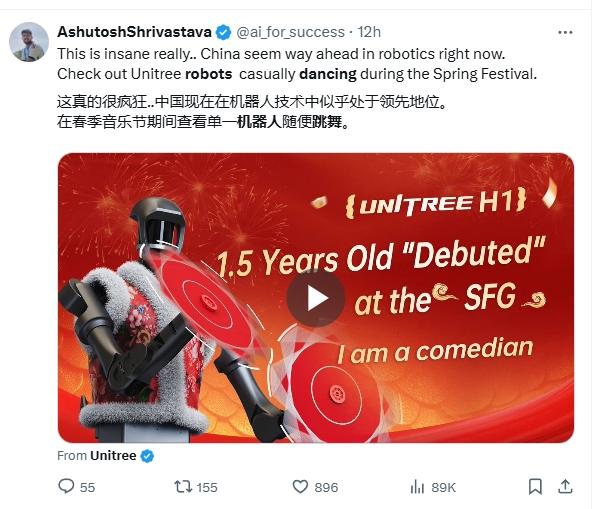Open the 12h timestamp link

369,32
